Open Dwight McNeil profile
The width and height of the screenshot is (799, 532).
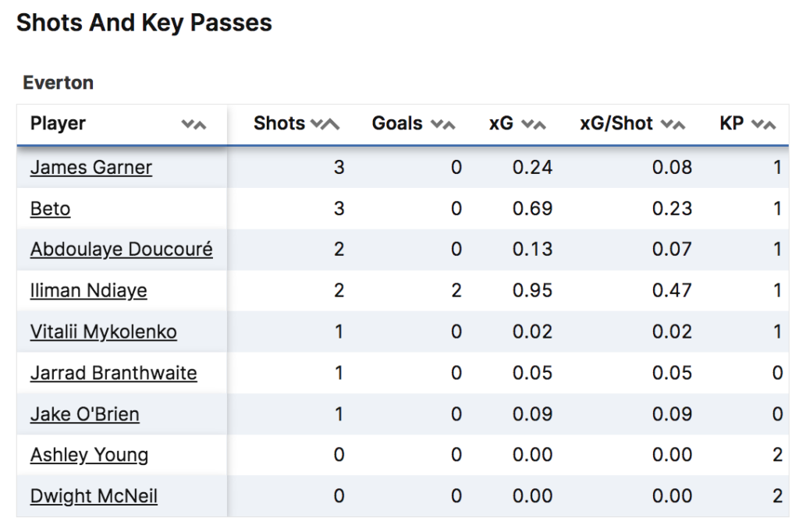pyautogui.click(x=94, y=496)
